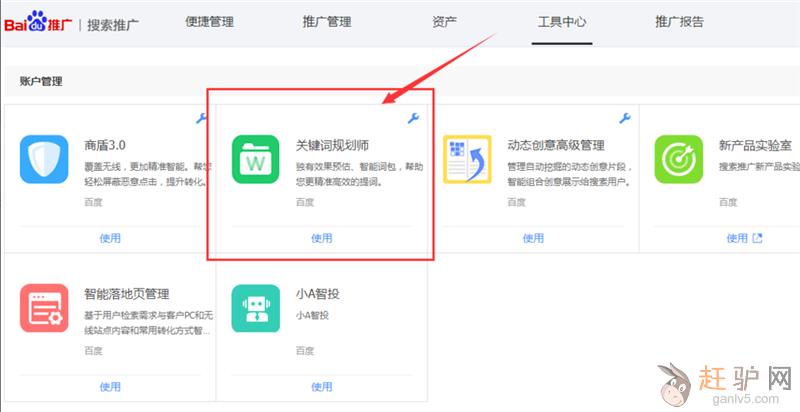This screenshot has width=800, height=412.
Task: Click 使用 under 商盾3.0
Action: (x=110, y=238)
